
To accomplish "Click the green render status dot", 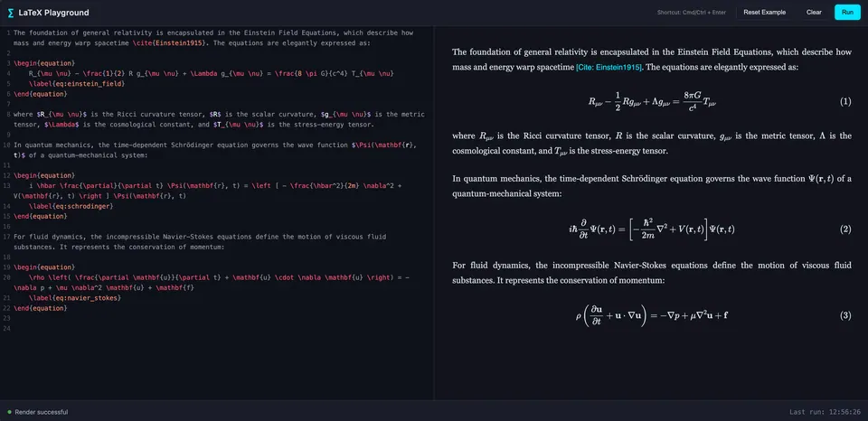I will 9,412.
